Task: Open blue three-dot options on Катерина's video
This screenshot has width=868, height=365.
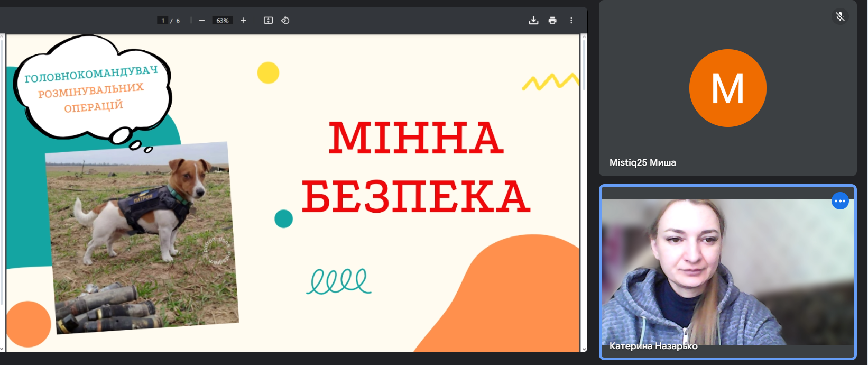Action: pyautogui.click(x=839, y=201)
